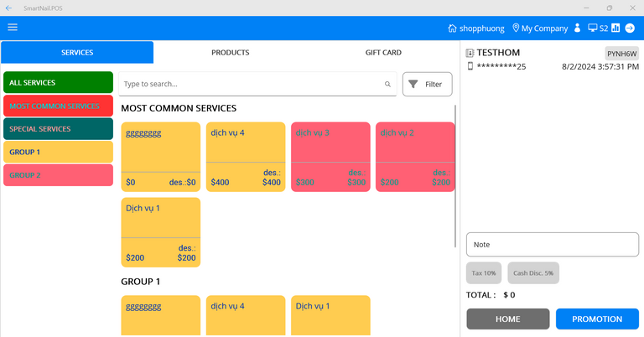The image size is (644, 337).
Task: Open the Filter options
Action: pyautogui.click(x=427, y=85)
